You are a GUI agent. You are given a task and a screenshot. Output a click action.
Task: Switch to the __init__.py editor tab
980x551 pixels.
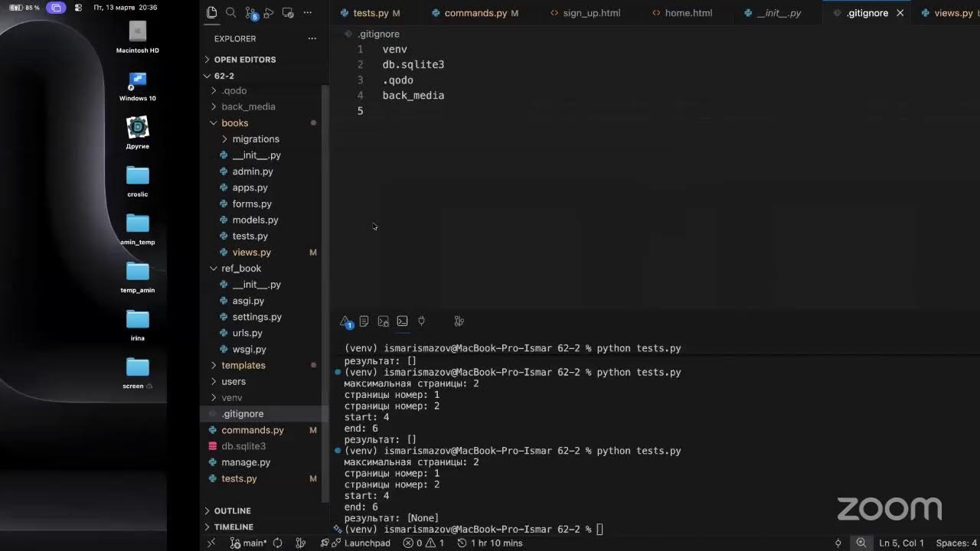(773, 13)
